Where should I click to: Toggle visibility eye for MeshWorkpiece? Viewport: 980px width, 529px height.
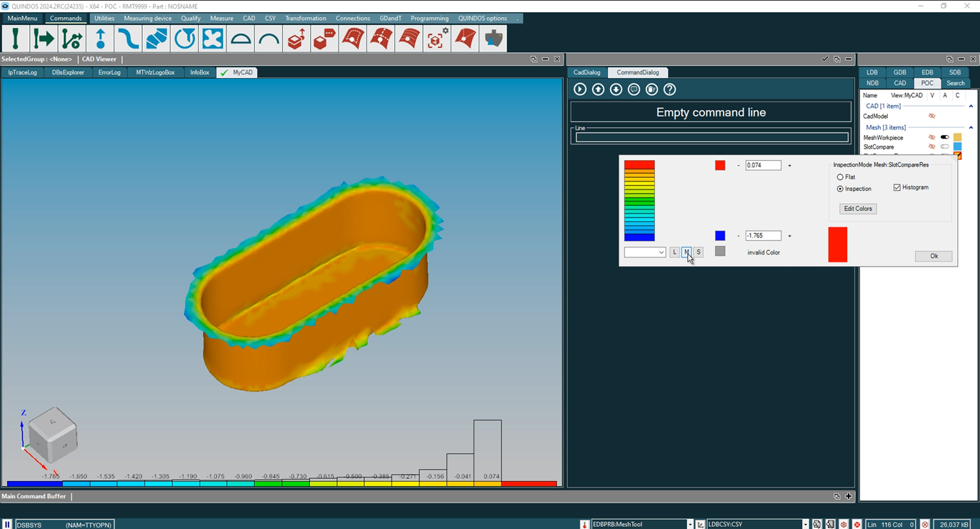(931, 137)
